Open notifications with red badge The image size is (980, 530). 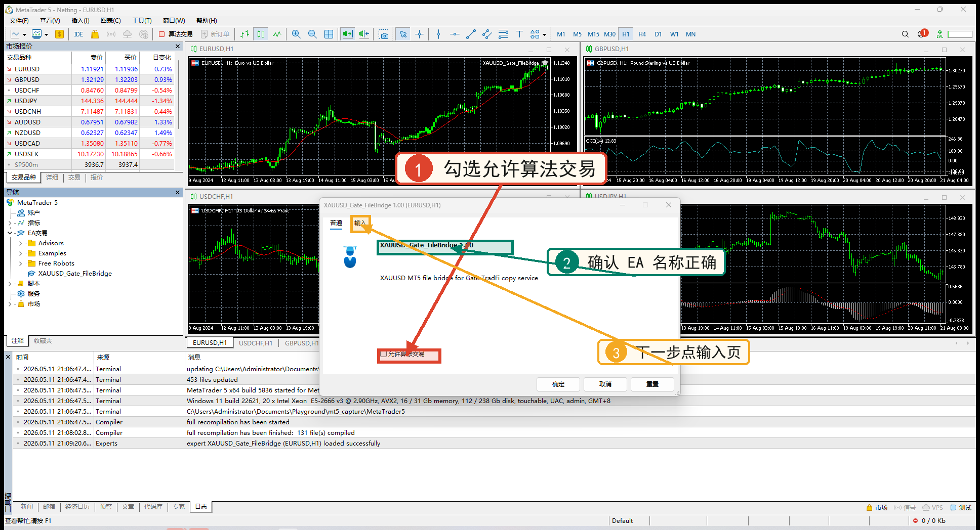pos(922,34)
